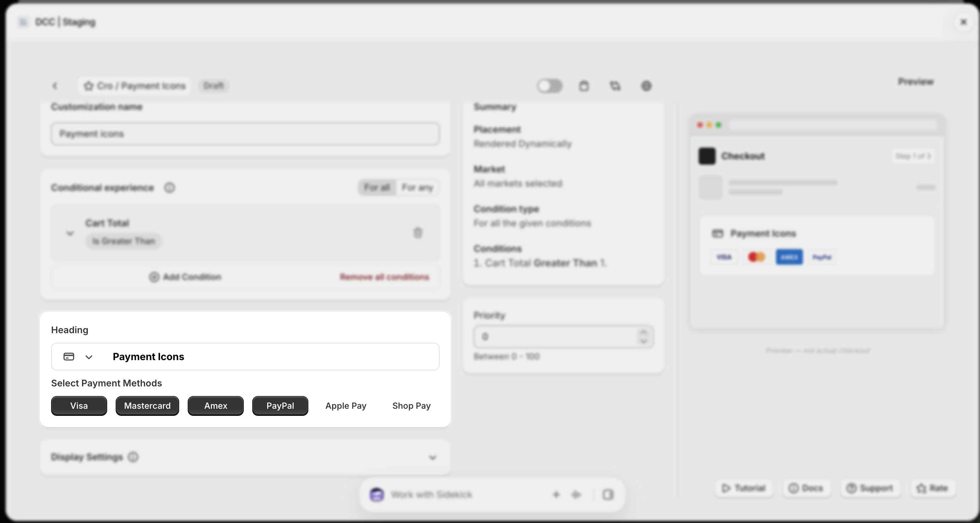
Task: Click the side panel icon in the Sidekick bar
Action: (x=608, y=495)
